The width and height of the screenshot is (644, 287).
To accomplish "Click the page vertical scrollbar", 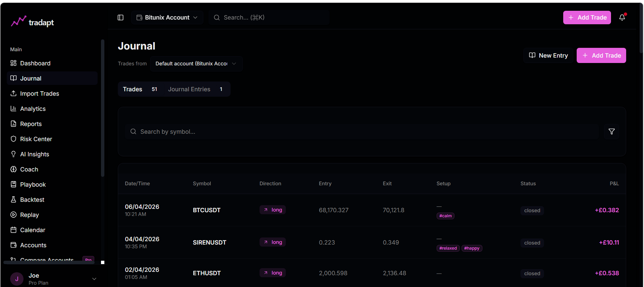I will pos(641,29).
